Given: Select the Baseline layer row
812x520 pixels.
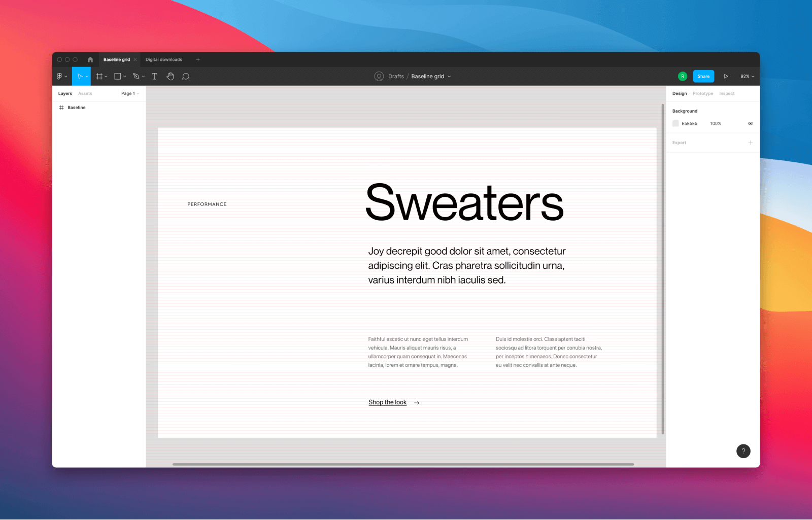Looking at the screenshot, I should tap(99, 108).
